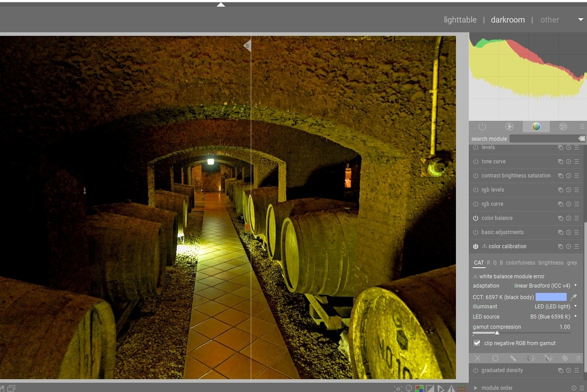The width and height of the screenshot is (587, 392).
Task: Open the LED source dropdown
Action: 525,317
